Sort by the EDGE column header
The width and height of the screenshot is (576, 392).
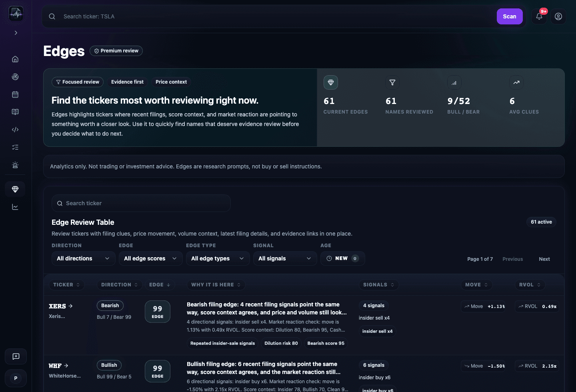tap(160, 285)
